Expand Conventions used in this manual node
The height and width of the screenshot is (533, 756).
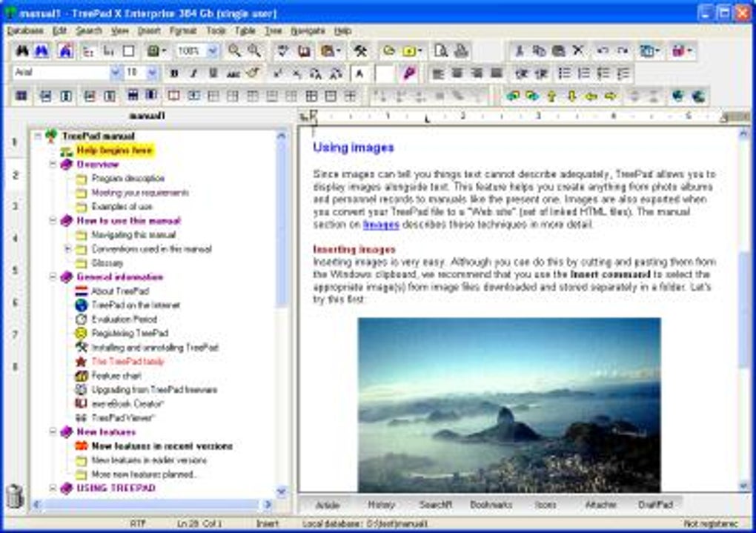(x=68, y=249)
